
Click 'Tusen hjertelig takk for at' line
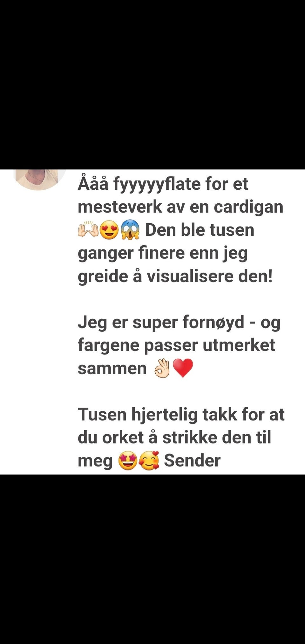(181, 415)
